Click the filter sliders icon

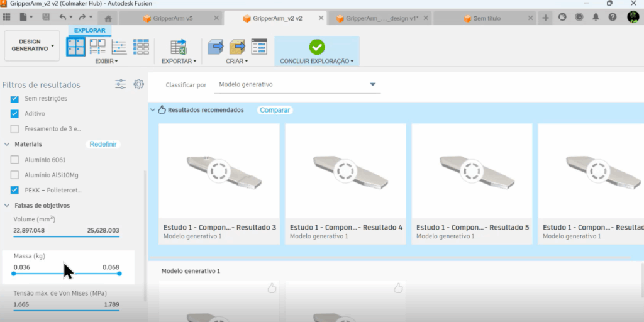coord(120,84)
